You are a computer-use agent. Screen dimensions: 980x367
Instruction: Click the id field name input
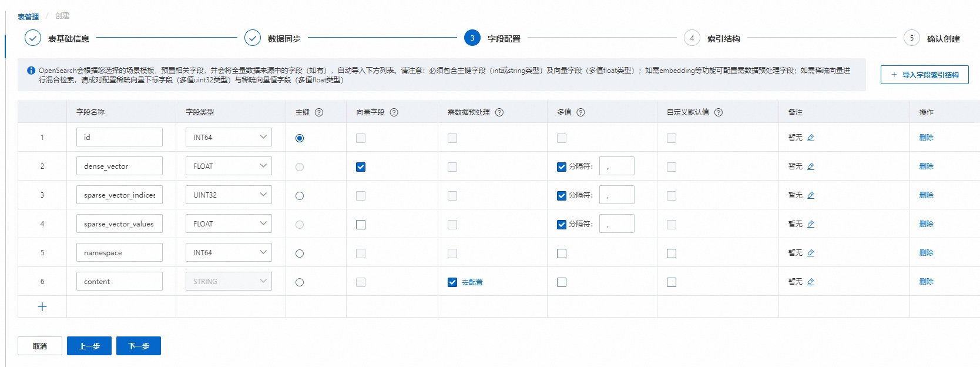(x=119, y=137)
